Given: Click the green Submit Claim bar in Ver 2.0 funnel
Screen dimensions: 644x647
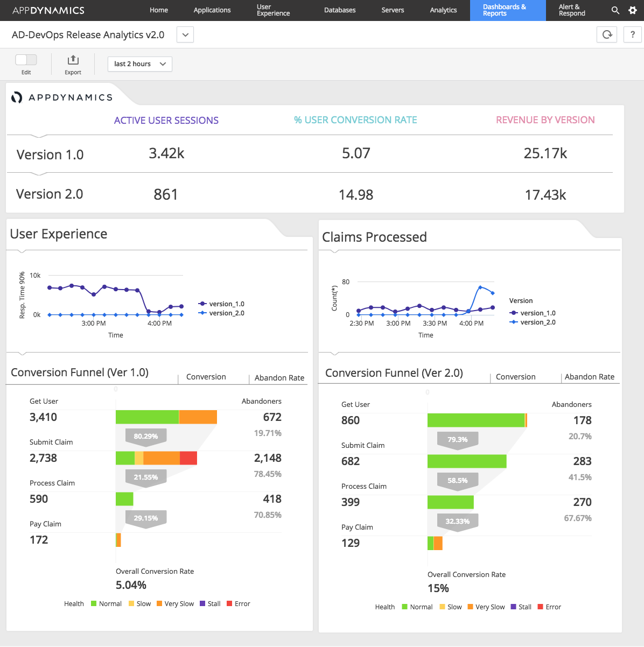Looking at the screenshot, I should [467, 461].
